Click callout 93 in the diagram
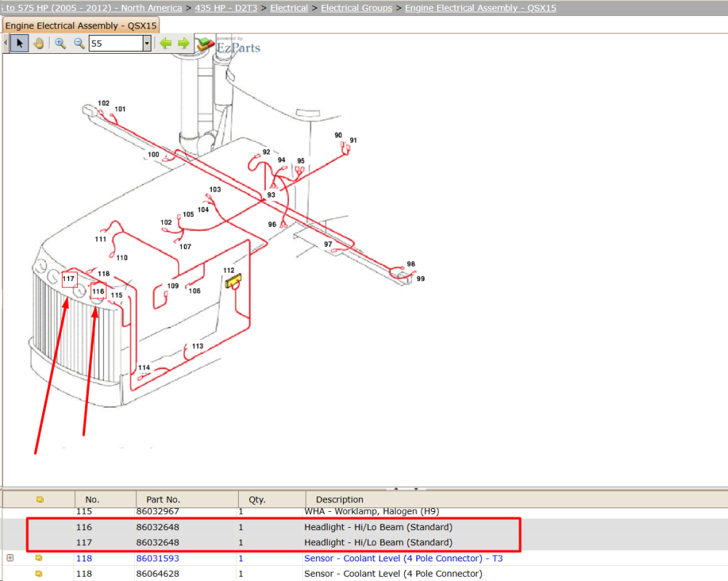 coord(271,194)
